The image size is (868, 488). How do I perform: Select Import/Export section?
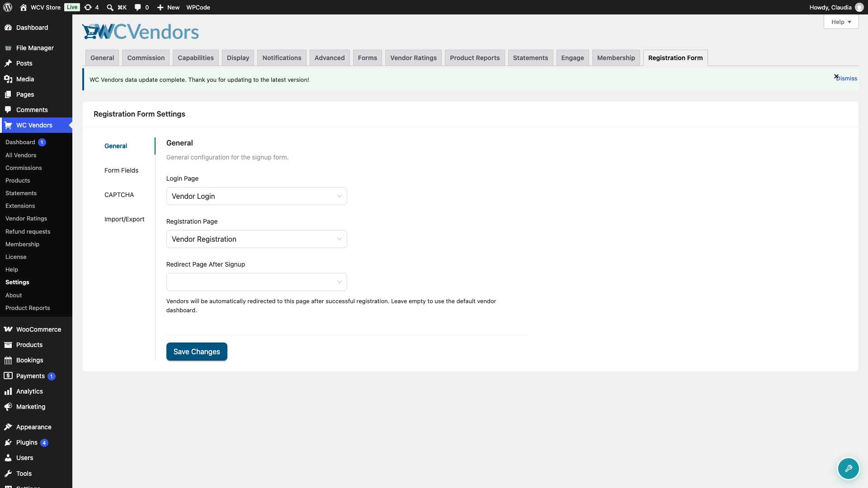(124, 219)
